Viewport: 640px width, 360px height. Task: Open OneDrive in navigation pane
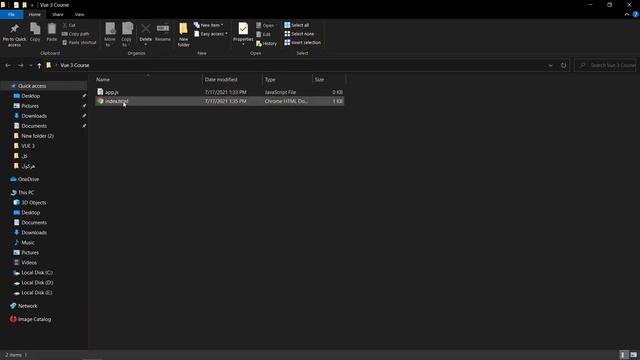pos(28,179)
